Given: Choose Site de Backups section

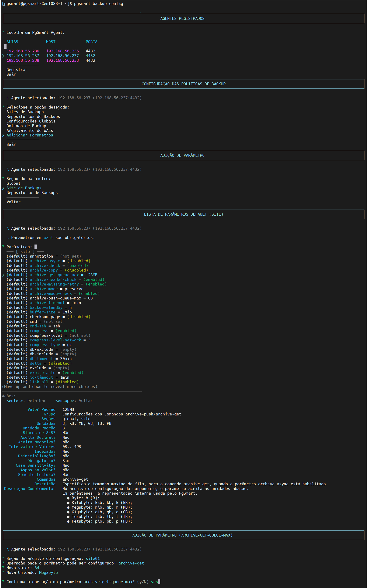Looking at the screenshot, I should click(24, 188).
